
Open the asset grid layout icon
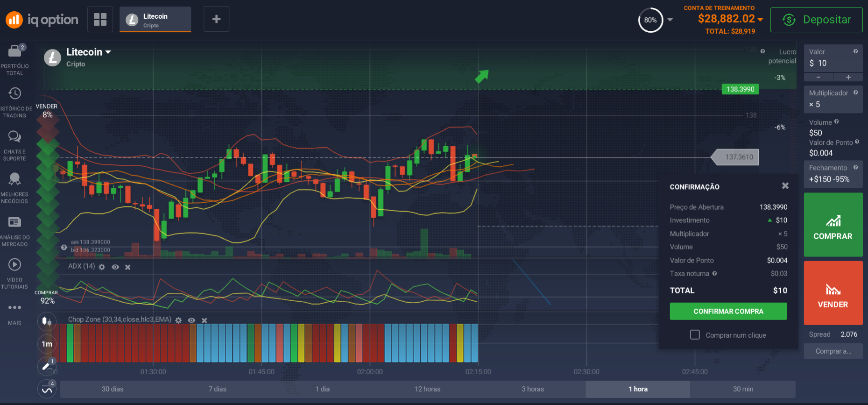[100, 19]
